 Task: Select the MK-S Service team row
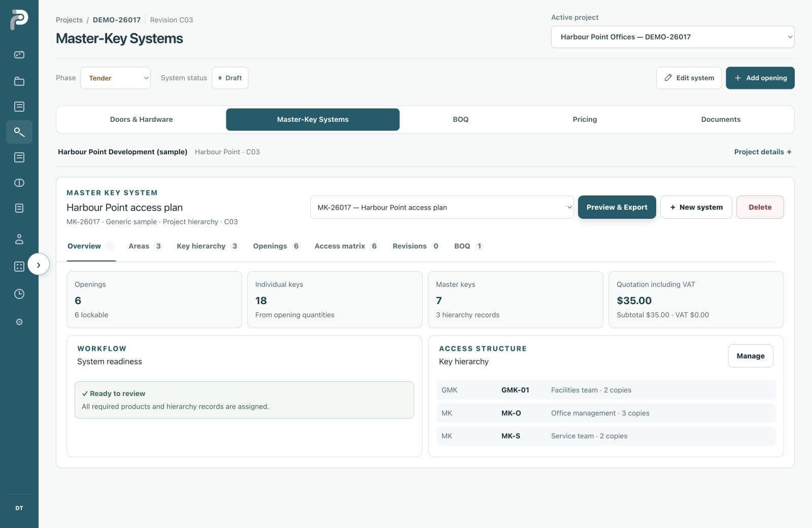[606, 436]
